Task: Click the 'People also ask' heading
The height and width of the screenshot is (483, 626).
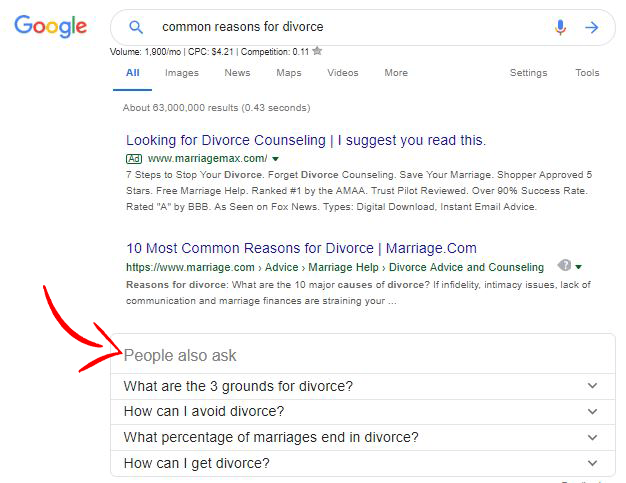Action: [x=180, y=355]
